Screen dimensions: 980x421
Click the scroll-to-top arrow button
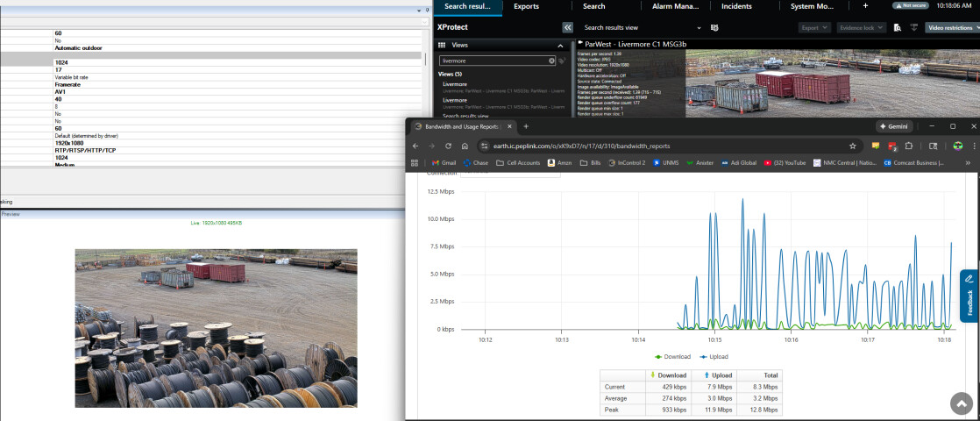[962, 403]
